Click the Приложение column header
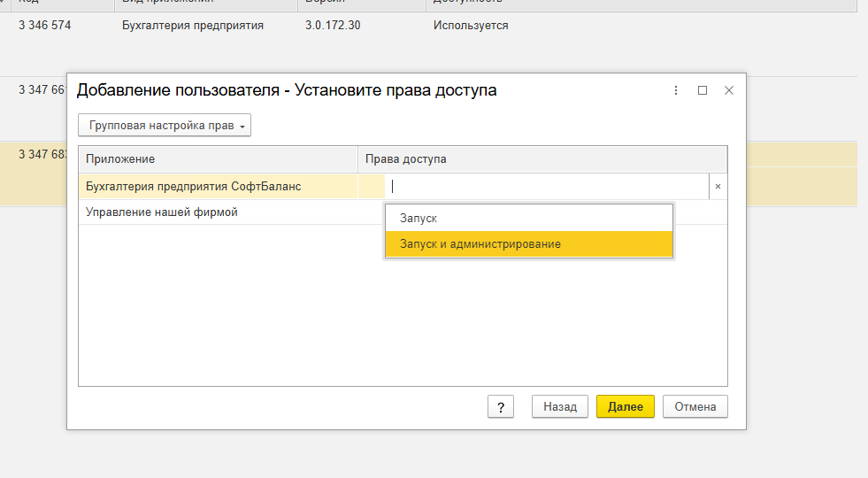 [219, 159]
